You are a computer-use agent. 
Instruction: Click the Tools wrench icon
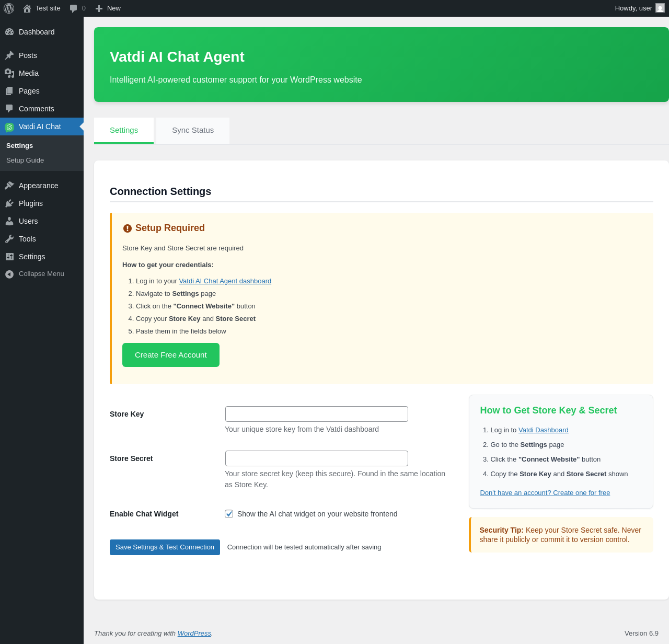point(9,239)
